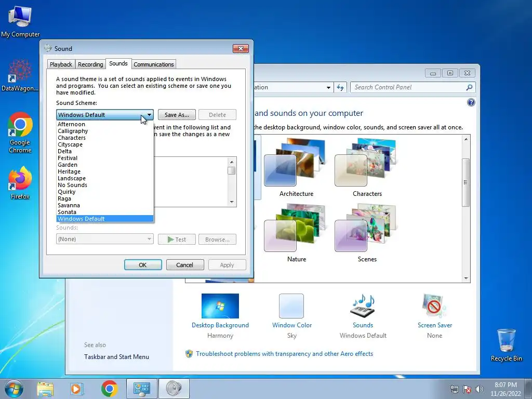Open Windows Media Player taskbar icon

click(x=77, y=389)
